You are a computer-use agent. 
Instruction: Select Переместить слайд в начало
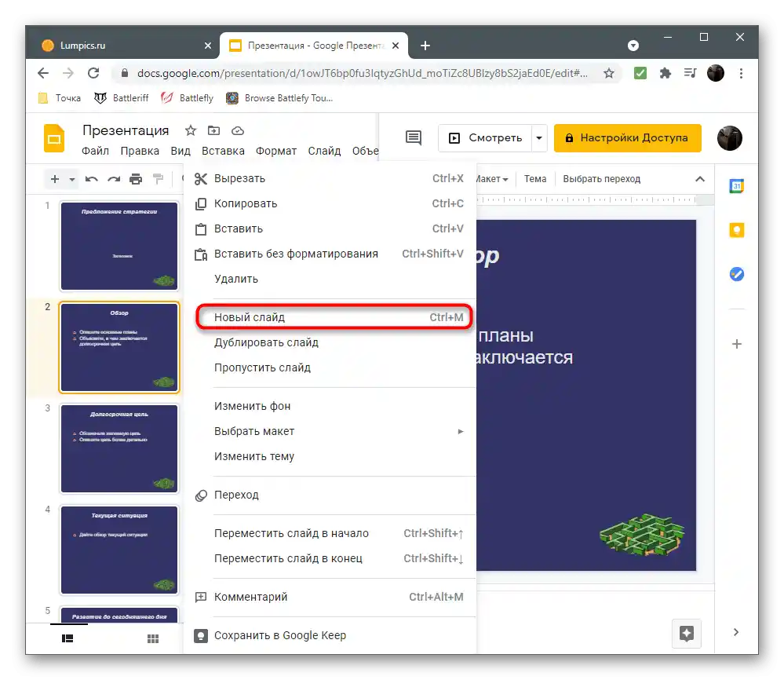pos(330,533)
